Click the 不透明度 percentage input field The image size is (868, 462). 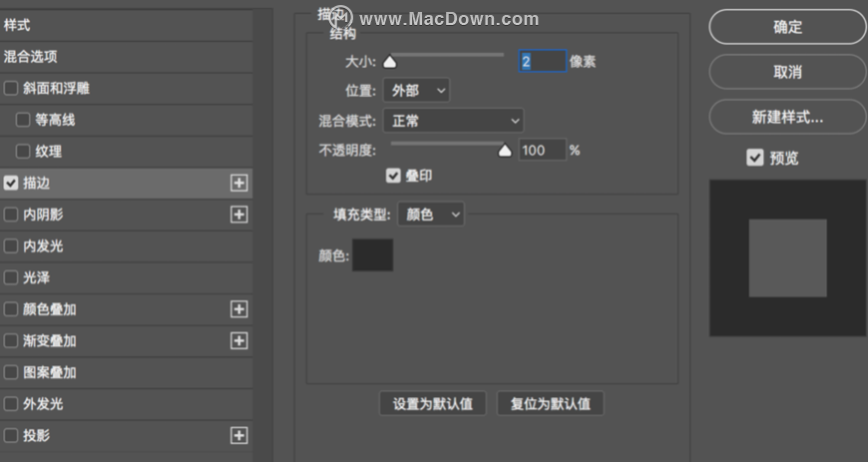(x=542, y=150)
